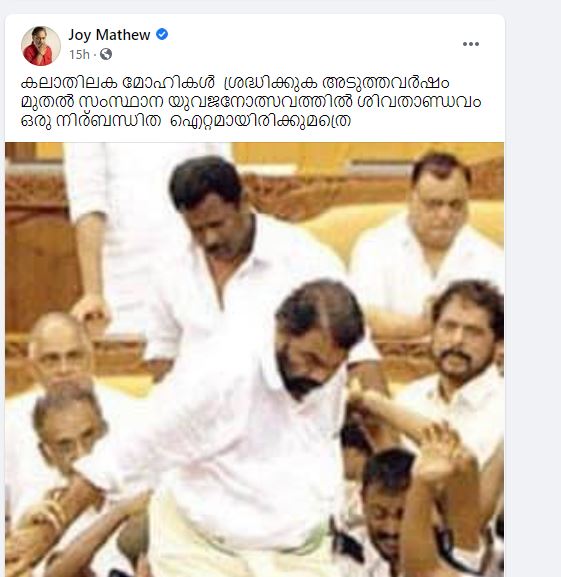Open the attached post photo

point(255,359)
